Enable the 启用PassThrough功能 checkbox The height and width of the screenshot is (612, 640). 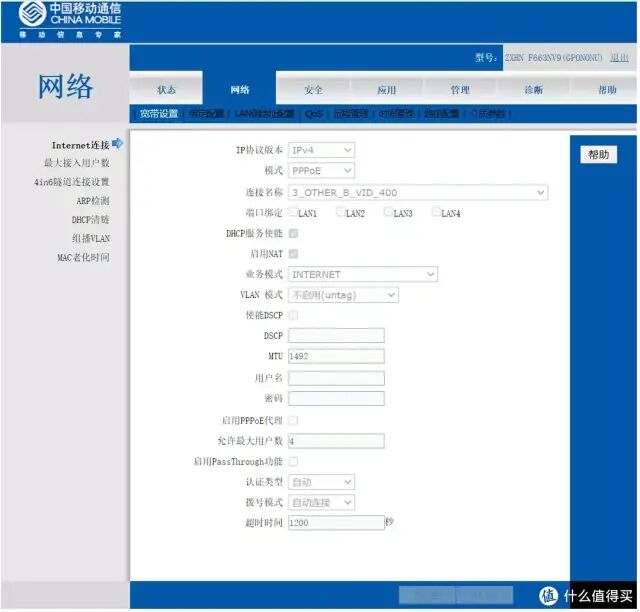293,461
